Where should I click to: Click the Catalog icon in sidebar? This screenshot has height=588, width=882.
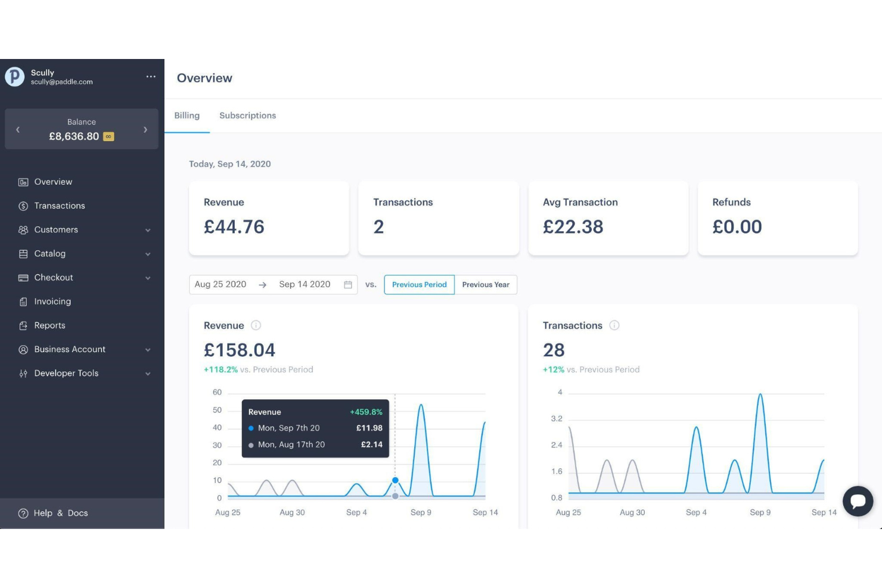(23, 254)
